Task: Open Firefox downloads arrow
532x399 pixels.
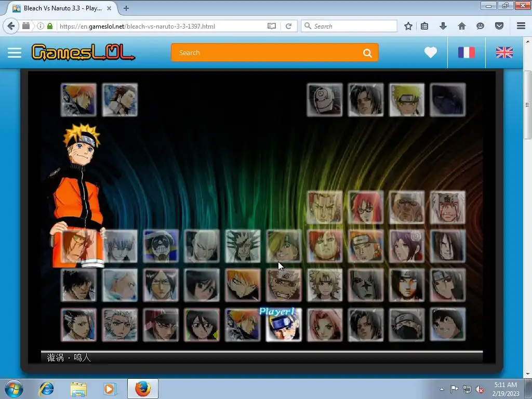Action: pyautogui.click(x=443, y=26)
